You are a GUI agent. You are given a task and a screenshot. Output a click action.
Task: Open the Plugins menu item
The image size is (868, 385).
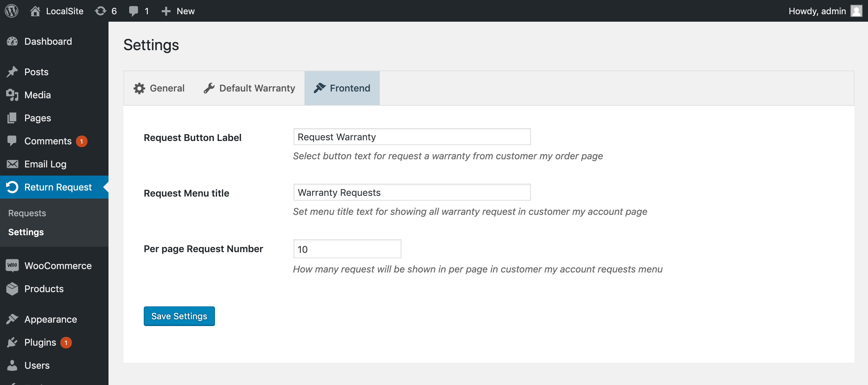(40, 342)
